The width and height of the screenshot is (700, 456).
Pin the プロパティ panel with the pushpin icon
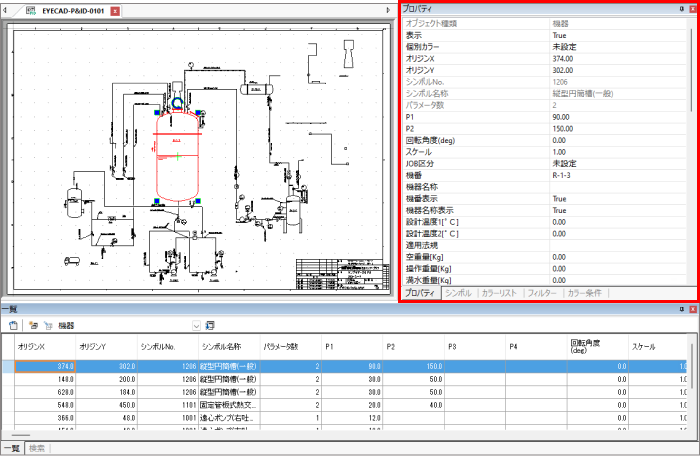(680, 9)
